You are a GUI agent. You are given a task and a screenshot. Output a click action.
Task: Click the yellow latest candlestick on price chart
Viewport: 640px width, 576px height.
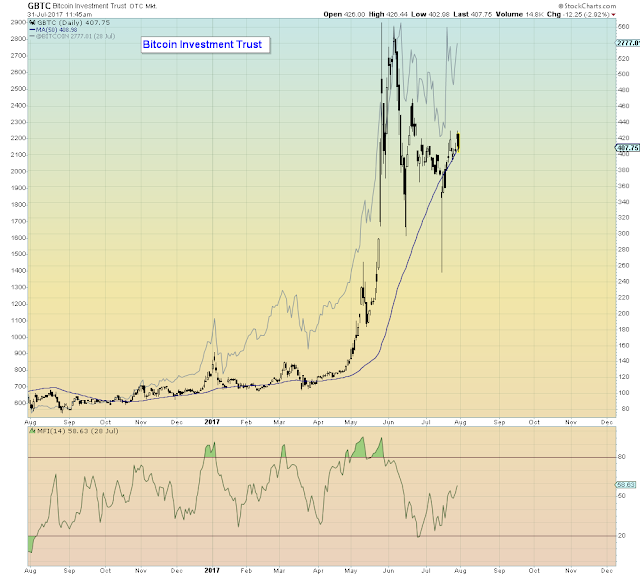click(459, 142)
